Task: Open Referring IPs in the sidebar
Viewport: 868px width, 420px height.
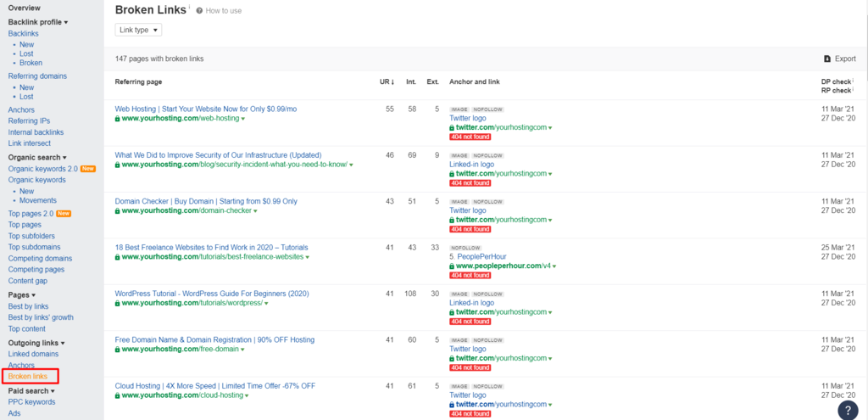Action: 29,120
